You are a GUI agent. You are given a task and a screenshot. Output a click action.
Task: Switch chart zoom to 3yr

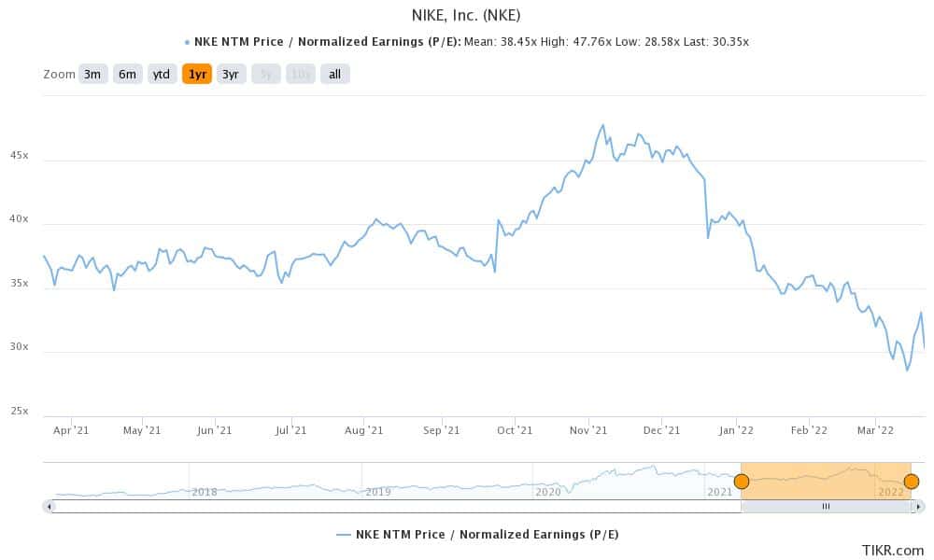pos(231,75)
